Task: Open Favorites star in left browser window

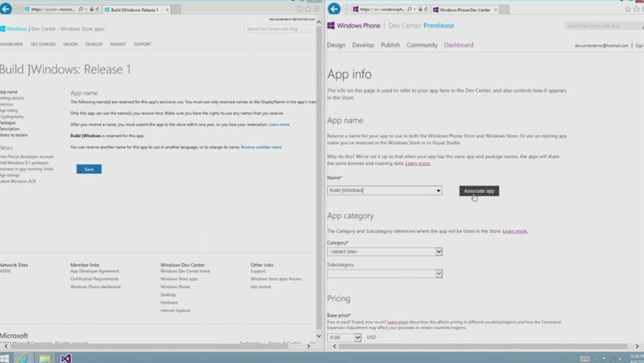Action: coord(308,9)
